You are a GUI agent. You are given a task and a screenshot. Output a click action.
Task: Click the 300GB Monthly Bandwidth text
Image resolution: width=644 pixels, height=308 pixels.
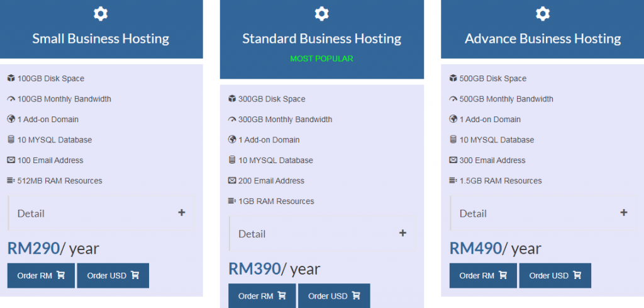tap(285, 119)
